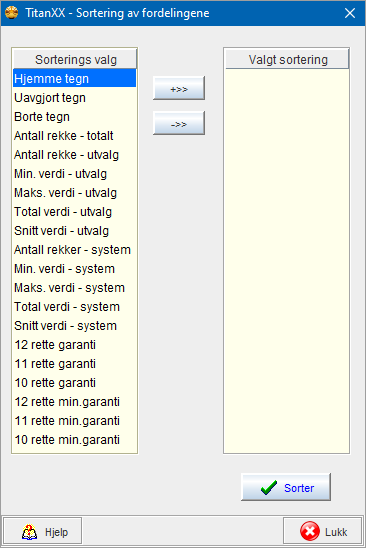This screenshot has width=366, height=548.
Task: Select Hjemme tegn in the sorting list
Action: pos(74,78)
